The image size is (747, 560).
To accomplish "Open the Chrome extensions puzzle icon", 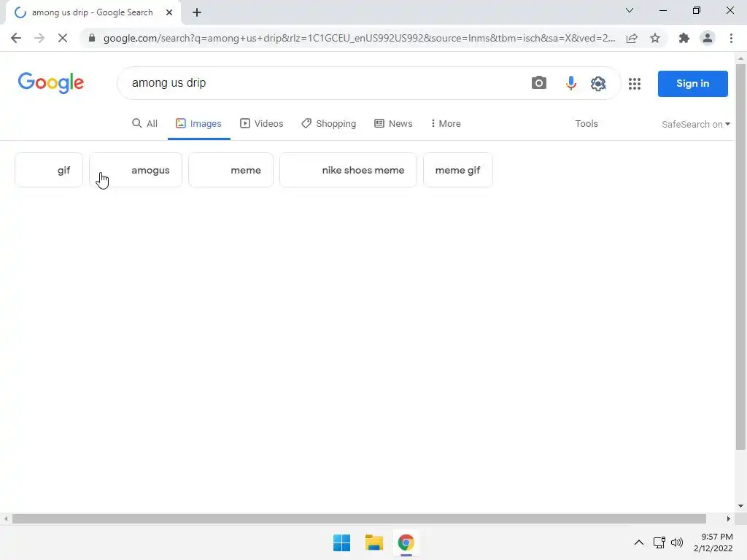I will click(x=684, y=38).
